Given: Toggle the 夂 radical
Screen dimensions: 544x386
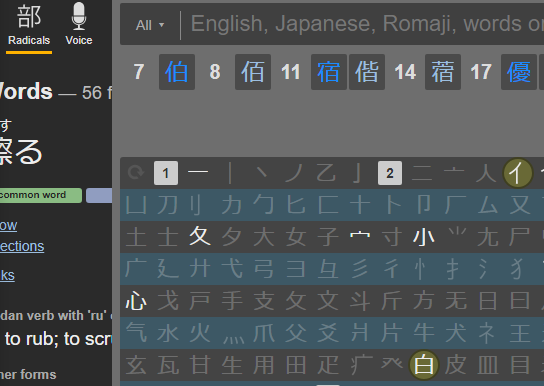Looking at the screenshot, I should point(199,237).
